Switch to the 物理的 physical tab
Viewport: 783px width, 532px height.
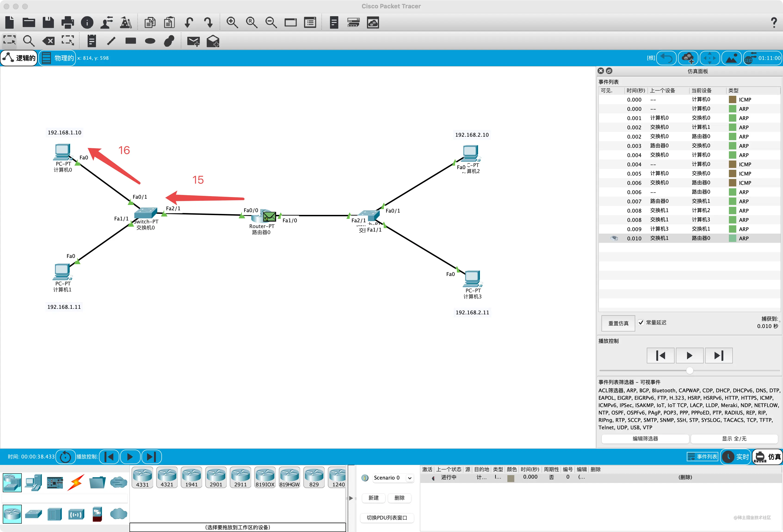tap(58, 58)
